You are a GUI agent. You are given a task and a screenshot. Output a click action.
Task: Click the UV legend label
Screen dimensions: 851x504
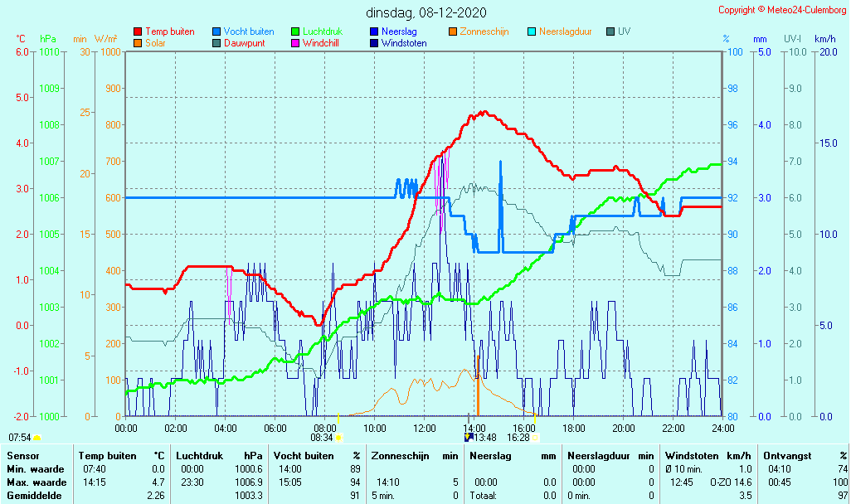624,31
